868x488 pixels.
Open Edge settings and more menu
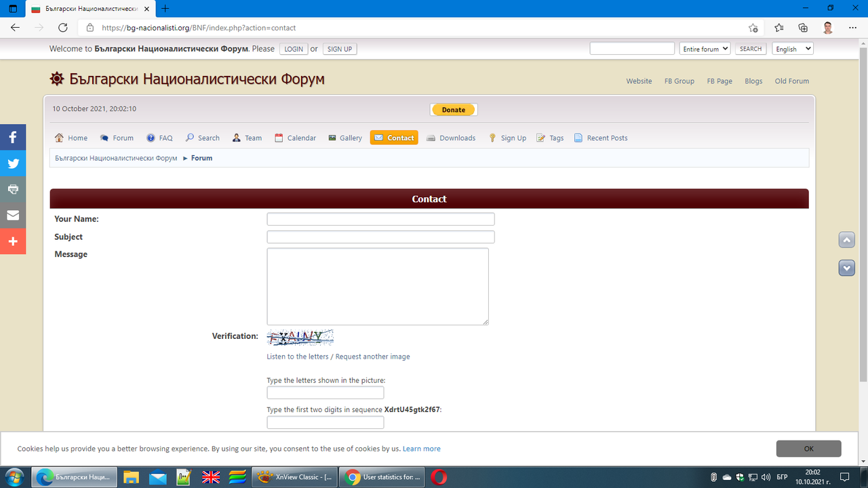coord(853,28)
